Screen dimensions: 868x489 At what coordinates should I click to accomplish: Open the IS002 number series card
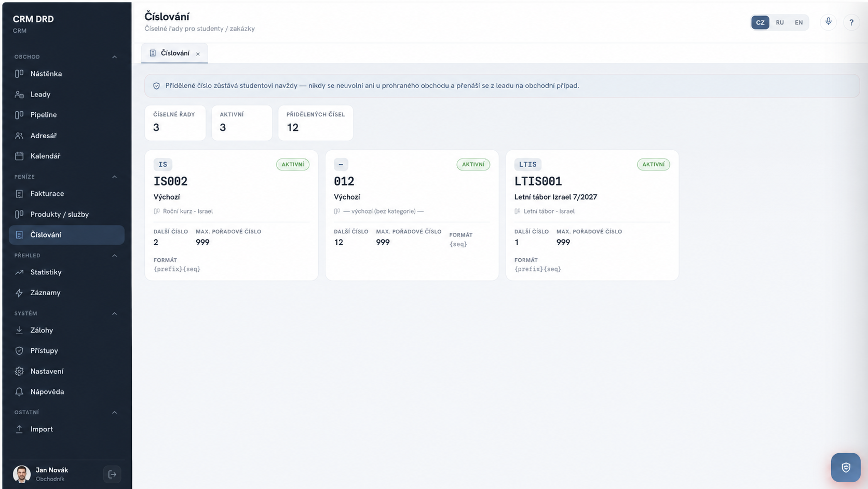(232, 215)
